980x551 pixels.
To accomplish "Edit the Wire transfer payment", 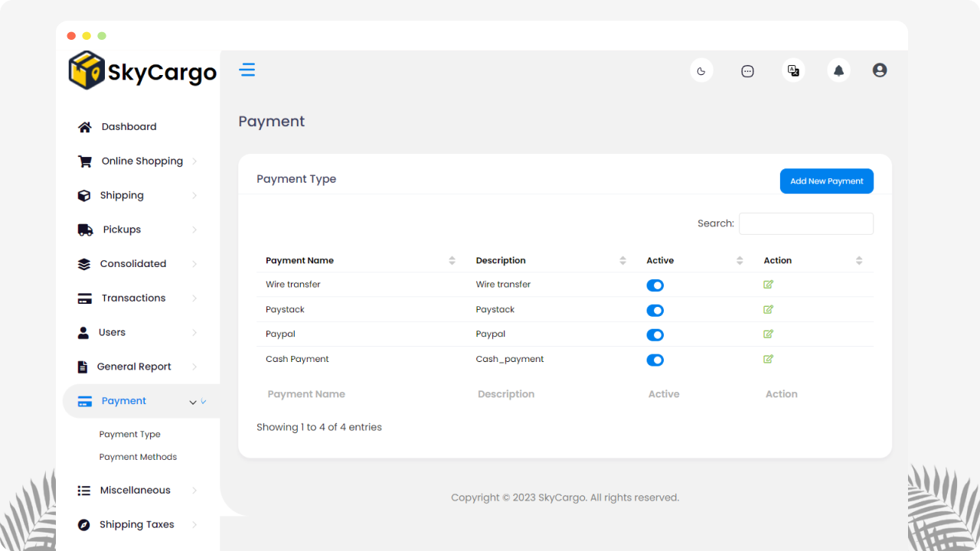I will click(768, 285).
